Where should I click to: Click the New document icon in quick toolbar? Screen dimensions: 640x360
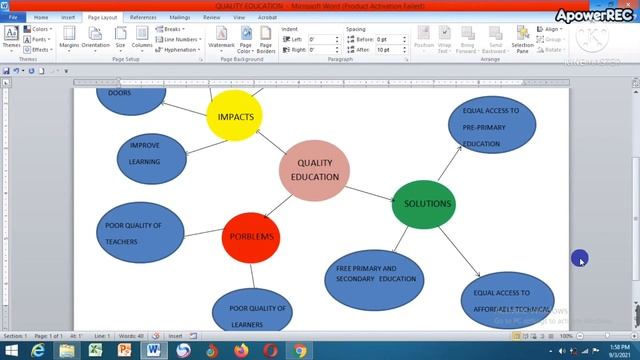tap(42, 71)
